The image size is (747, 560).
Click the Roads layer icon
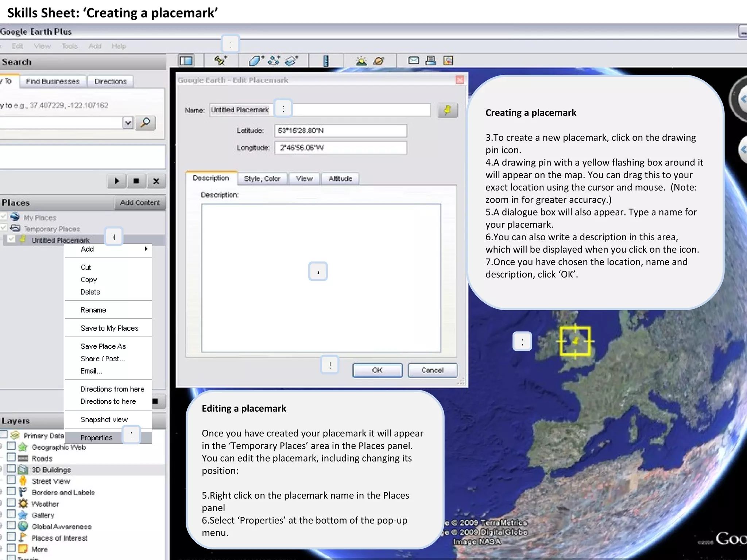pos(23,458)
